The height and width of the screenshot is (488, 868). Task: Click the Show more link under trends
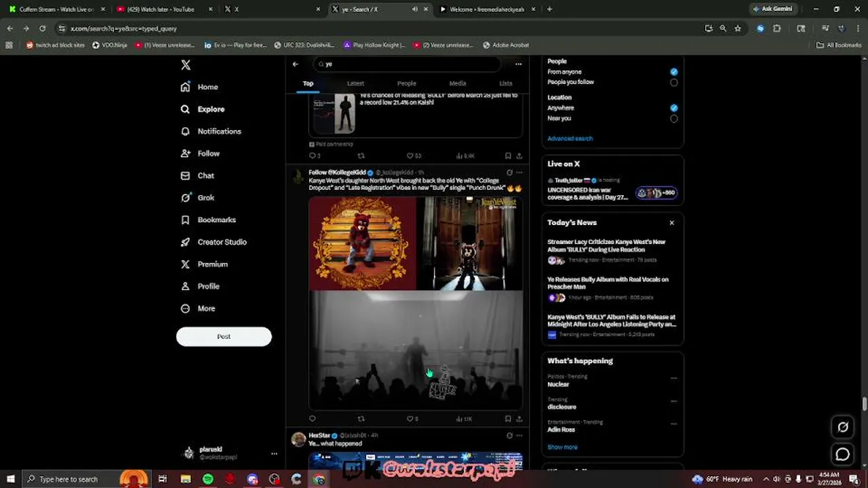tap(562, 447)
